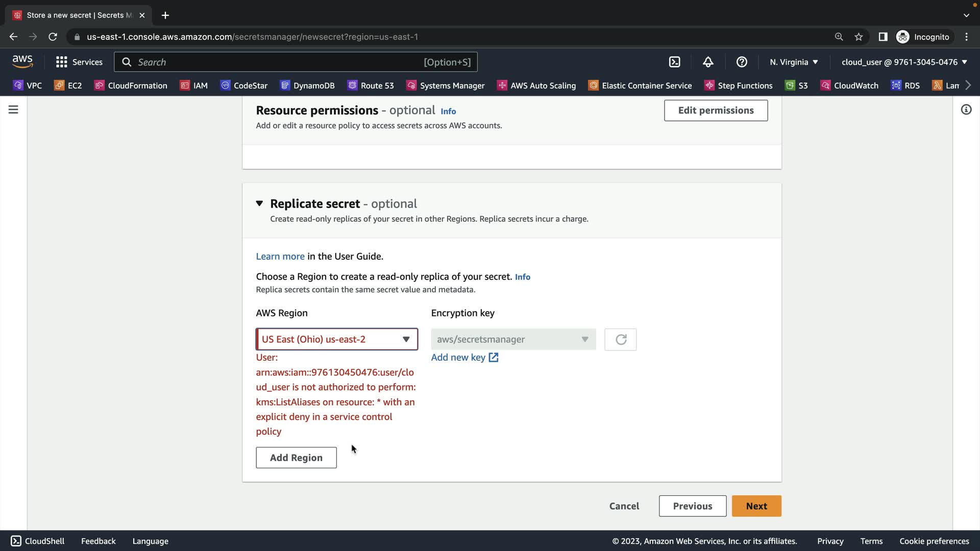This screenshot has height=551, width=980.
Task: Refresh the encryption key list
Action: 620,340
